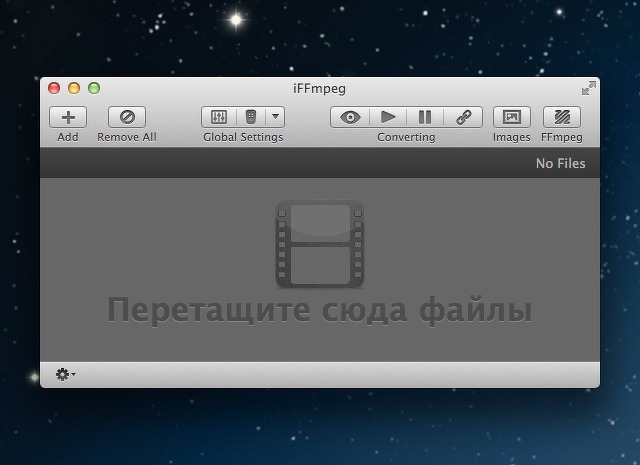Start converting with the play button
The height and width of the screenshot is (465, 640).
click(388, 117)
